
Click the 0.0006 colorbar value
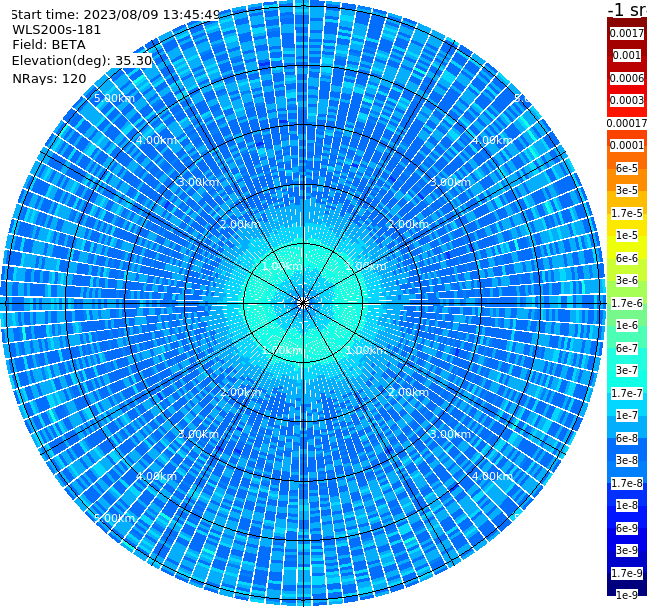point(627,78)
